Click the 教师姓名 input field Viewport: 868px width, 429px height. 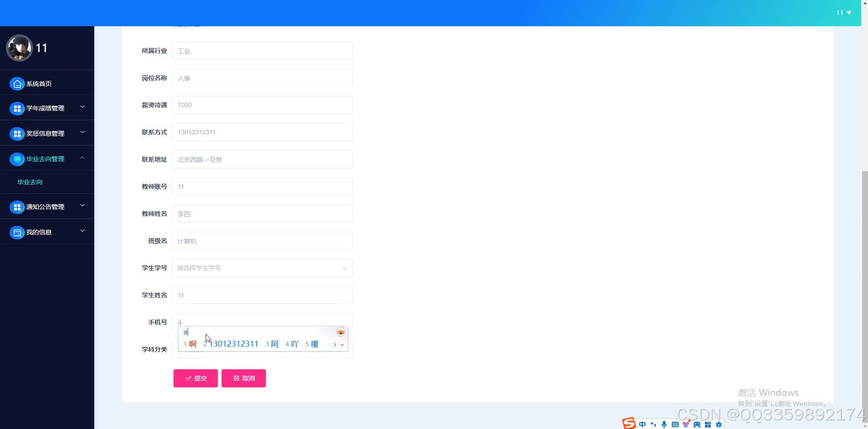[262, 214]
